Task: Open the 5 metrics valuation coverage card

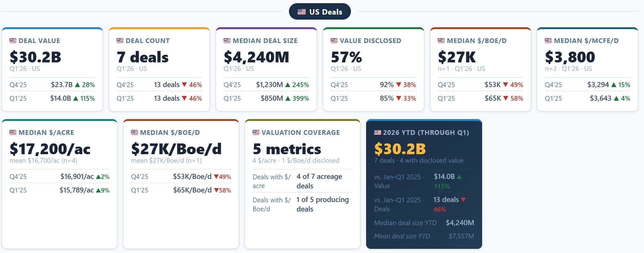Action: (303, 184)
